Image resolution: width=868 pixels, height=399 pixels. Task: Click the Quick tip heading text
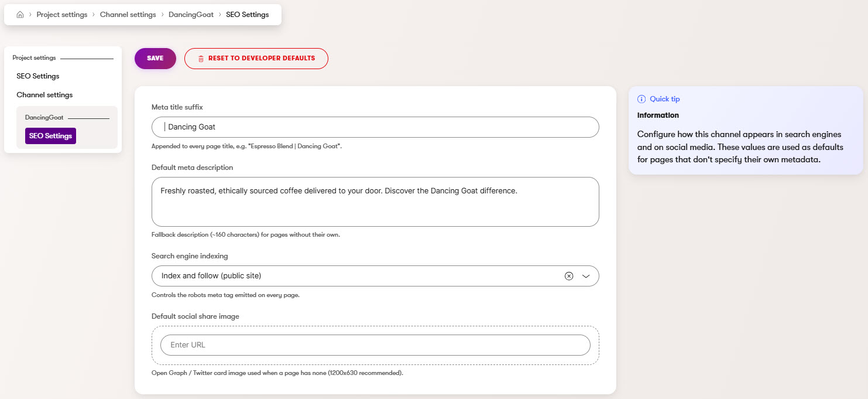[x=664, y=99]
